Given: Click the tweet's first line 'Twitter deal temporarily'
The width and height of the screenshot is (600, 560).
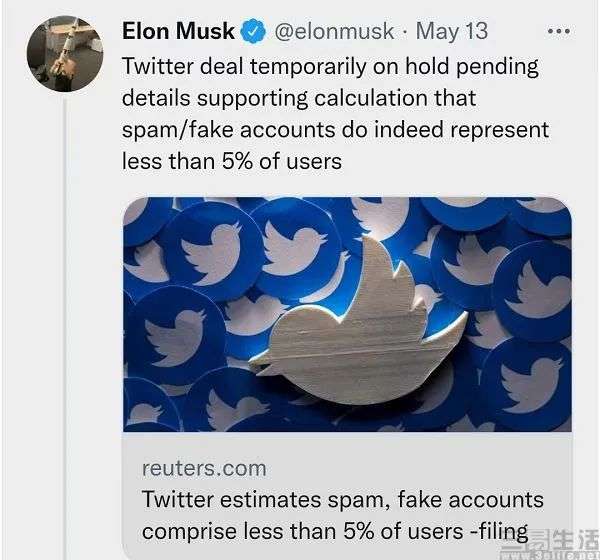Looking at the screenshot, I should point(330,67).
